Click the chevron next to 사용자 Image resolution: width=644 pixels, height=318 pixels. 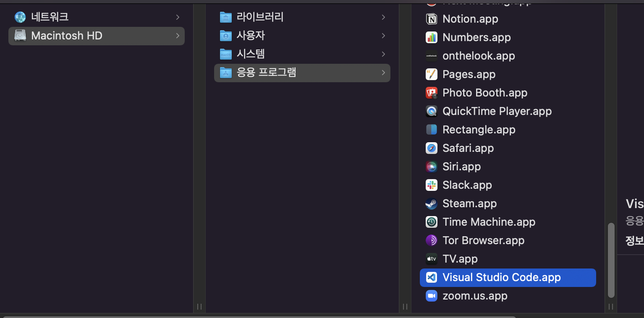pyautogui.click(x=383, y=36)
